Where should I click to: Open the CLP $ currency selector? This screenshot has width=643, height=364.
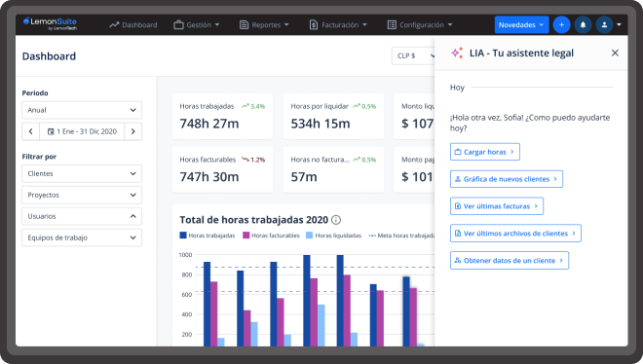click(413, 55)
